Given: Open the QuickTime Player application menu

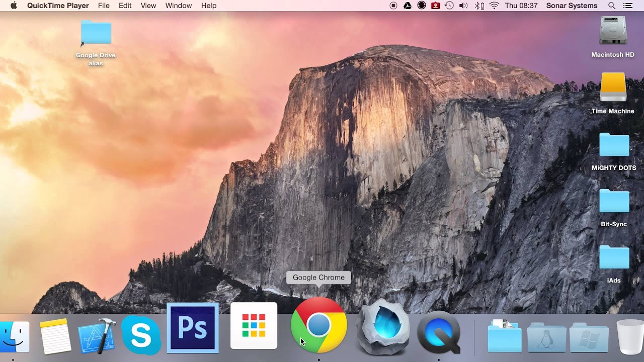Looking at the screenshot, I should [58, 6].
